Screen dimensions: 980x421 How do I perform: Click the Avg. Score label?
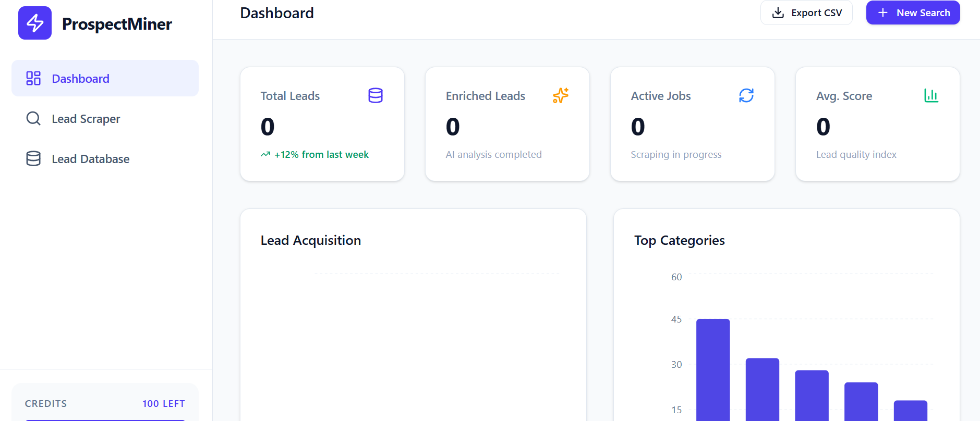pos(844,96)
